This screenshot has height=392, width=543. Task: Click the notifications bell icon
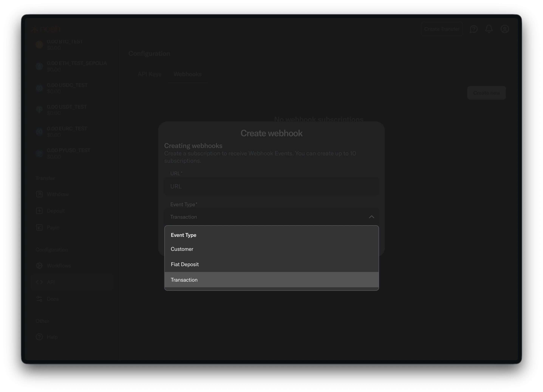pos(489,29)
